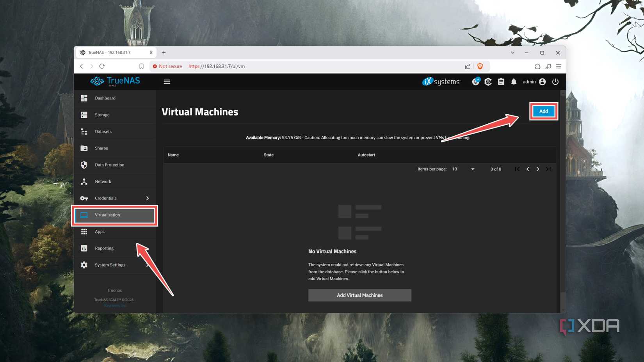Click the Network nodes icon
644x362 pixels.
pyautogui.click(x=84, y=181)
